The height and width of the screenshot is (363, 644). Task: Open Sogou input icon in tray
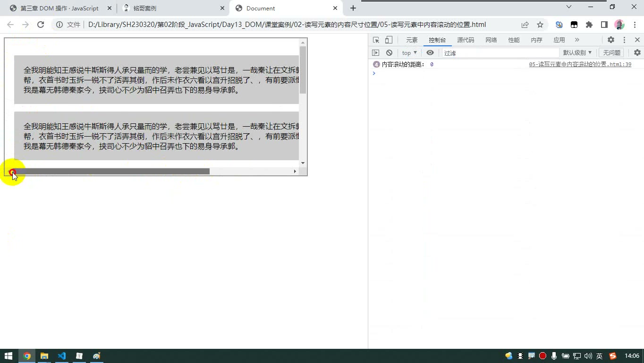pyautogui.click(x=613, y=356)
